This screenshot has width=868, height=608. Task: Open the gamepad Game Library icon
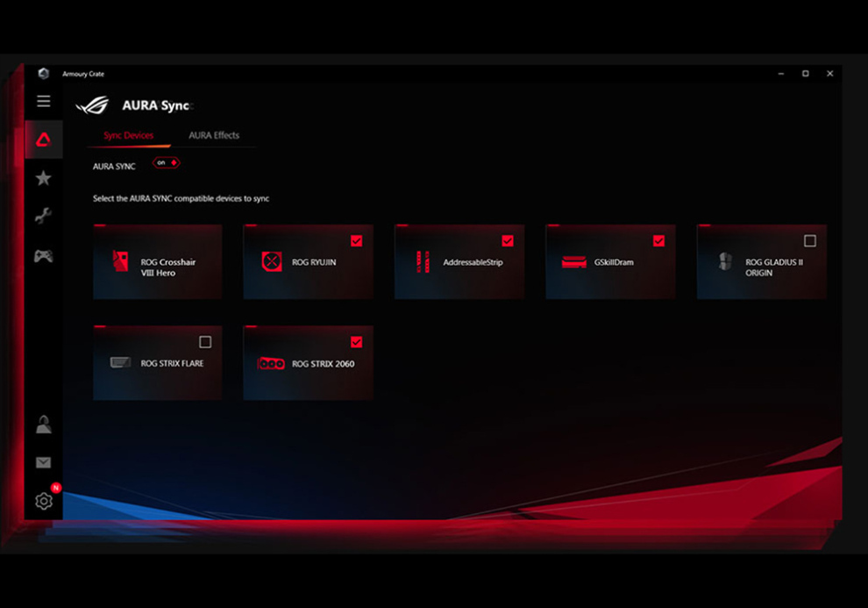tap(43, 256)
